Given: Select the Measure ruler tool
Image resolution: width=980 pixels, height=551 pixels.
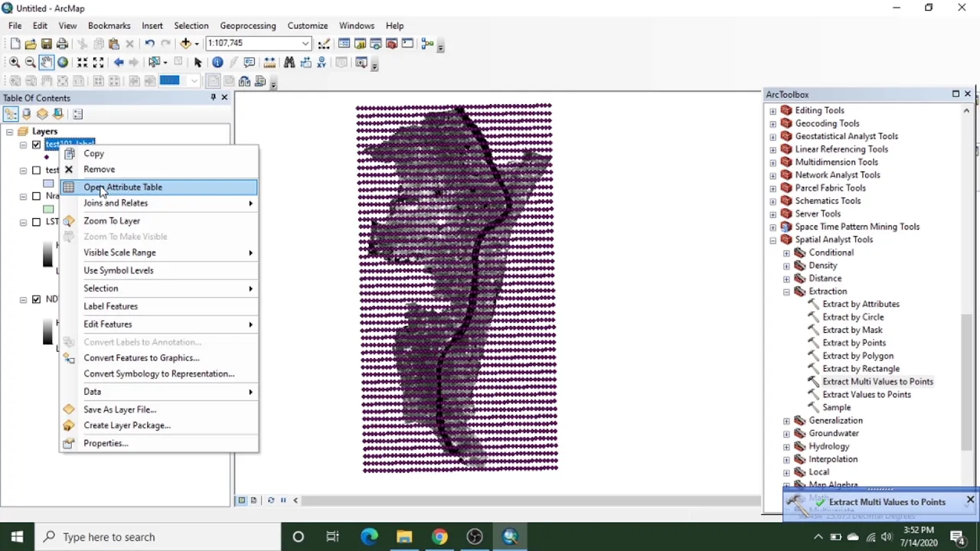Looking at the screenshot, I should pyautogui.click(x=269, y=62).
